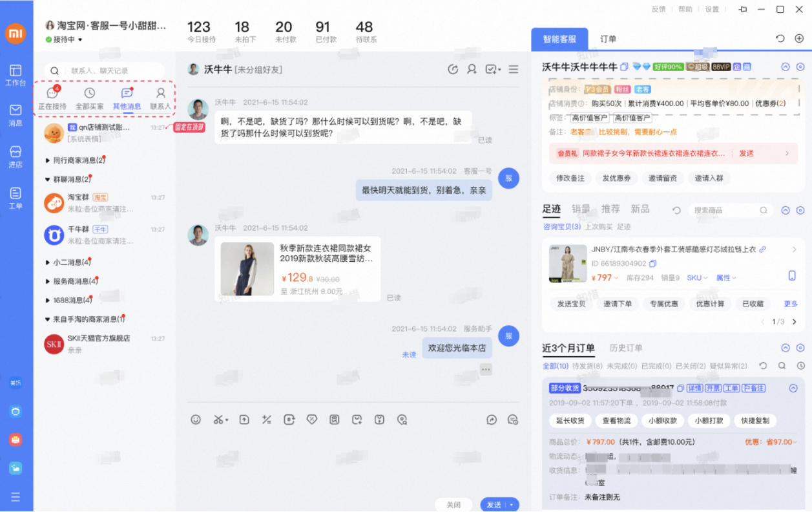Click the add contact icon in chat header

(472, 69)
